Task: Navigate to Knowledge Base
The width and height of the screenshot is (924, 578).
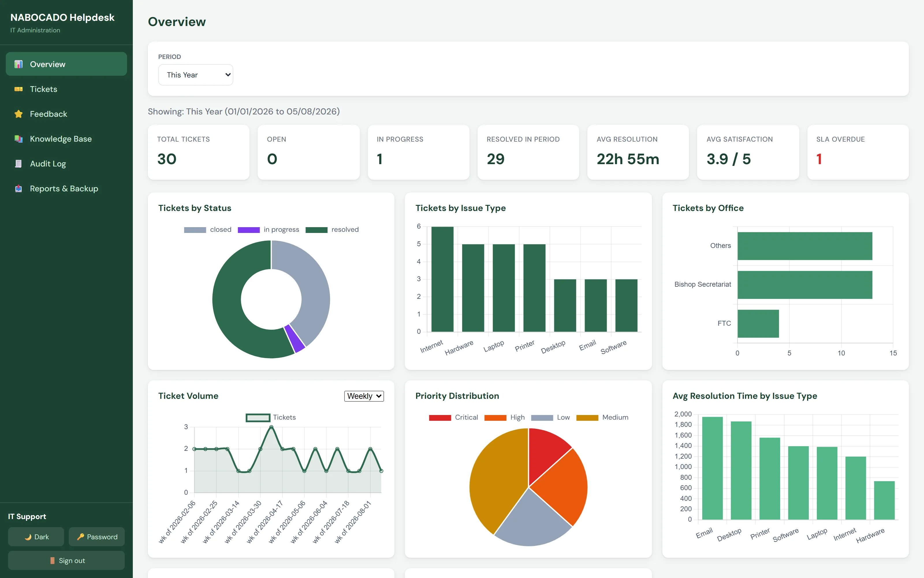Action: (x=66, y=138)
